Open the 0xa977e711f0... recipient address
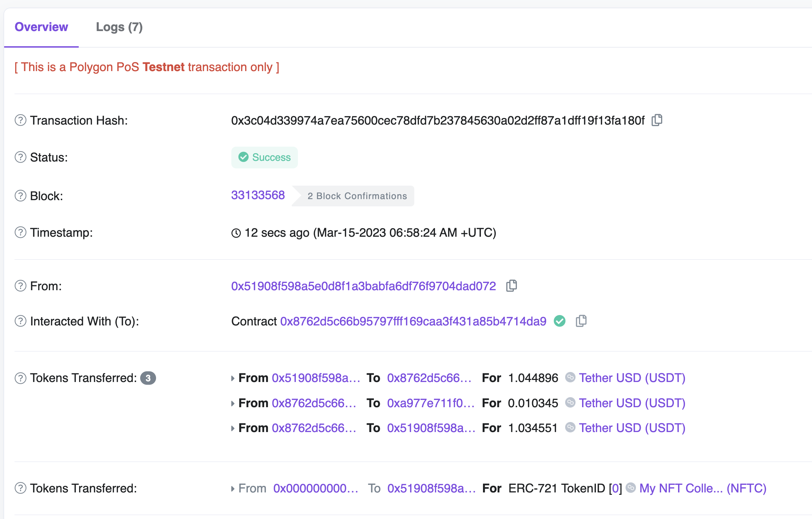 point(430,403)
